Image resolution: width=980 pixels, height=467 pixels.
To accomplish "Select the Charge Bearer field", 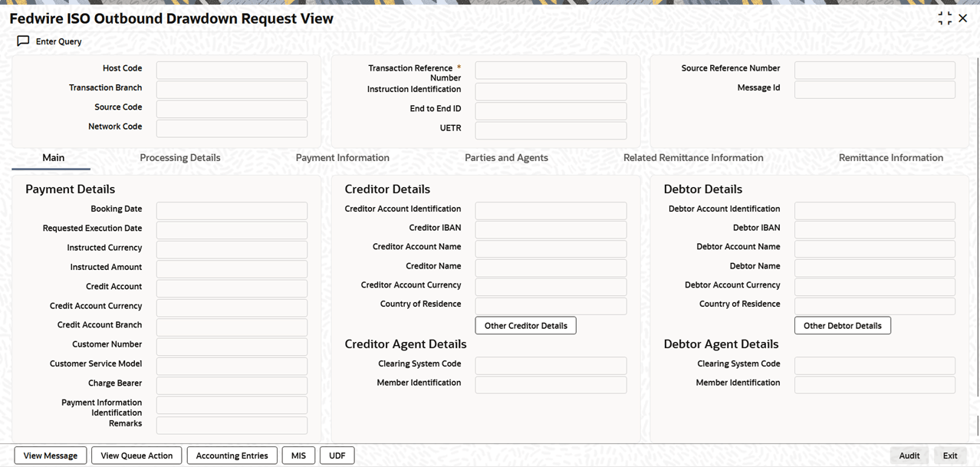I will [x=232, y=385].
